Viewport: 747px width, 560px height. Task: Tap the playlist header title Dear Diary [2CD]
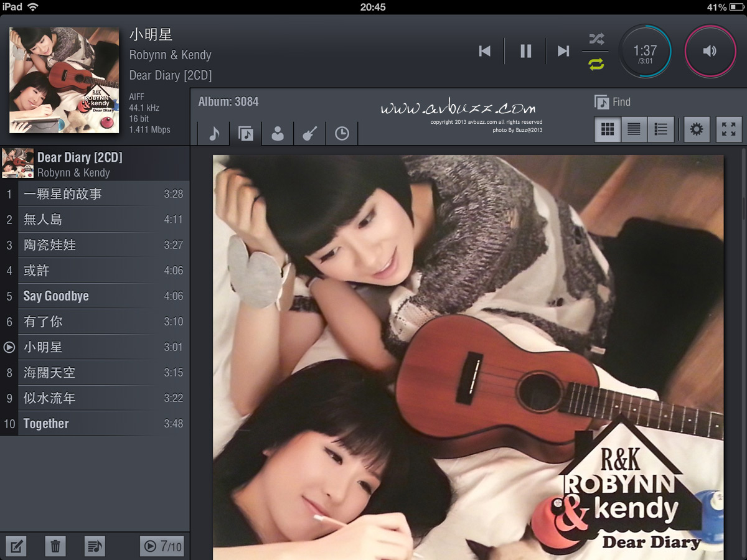click(80, 157)
